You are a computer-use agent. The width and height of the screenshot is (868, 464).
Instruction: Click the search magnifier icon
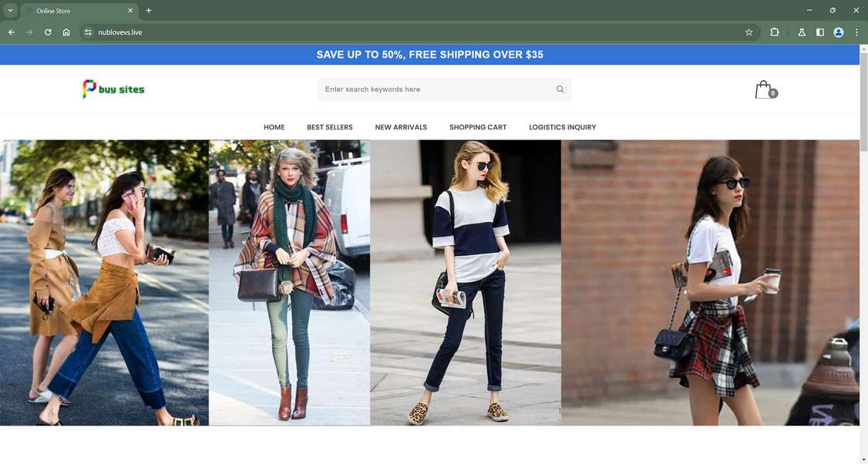[560, 89]
